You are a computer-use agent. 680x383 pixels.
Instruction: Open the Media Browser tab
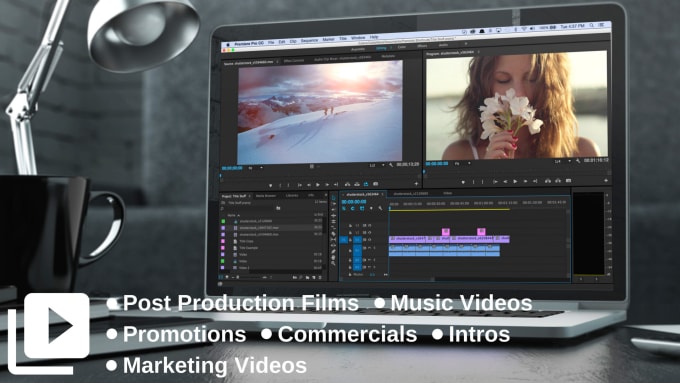tap(265, 196)
